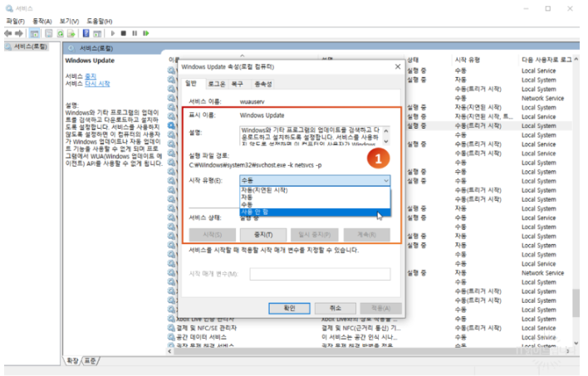Switch to the 복구 tab
This screenshot has height=376, width=588.
click(x=237, y=84)
